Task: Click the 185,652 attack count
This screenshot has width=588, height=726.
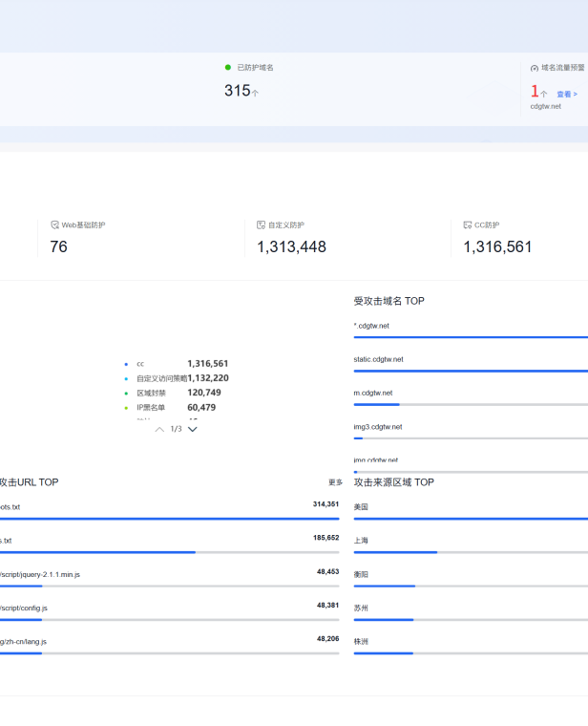Action: (x=325, y=538)
